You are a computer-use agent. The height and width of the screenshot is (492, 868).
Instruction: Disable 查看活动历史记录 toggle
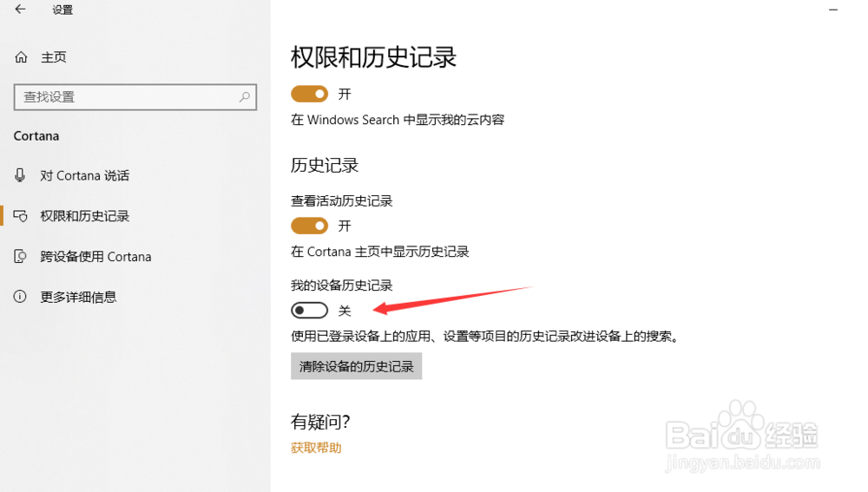(x=310, y=226)
